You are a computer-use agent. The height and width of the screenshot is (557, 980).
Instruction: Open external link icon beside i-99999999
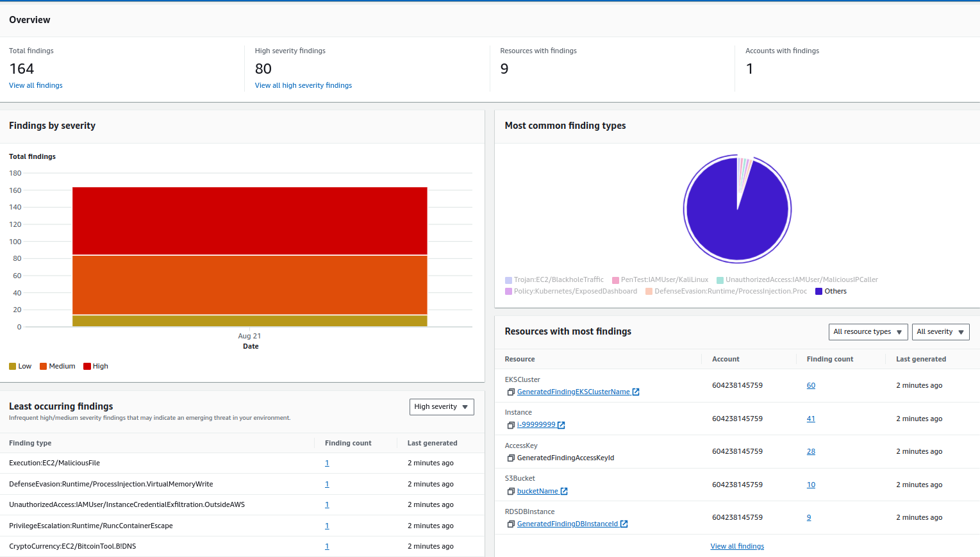tap(561, 425)
